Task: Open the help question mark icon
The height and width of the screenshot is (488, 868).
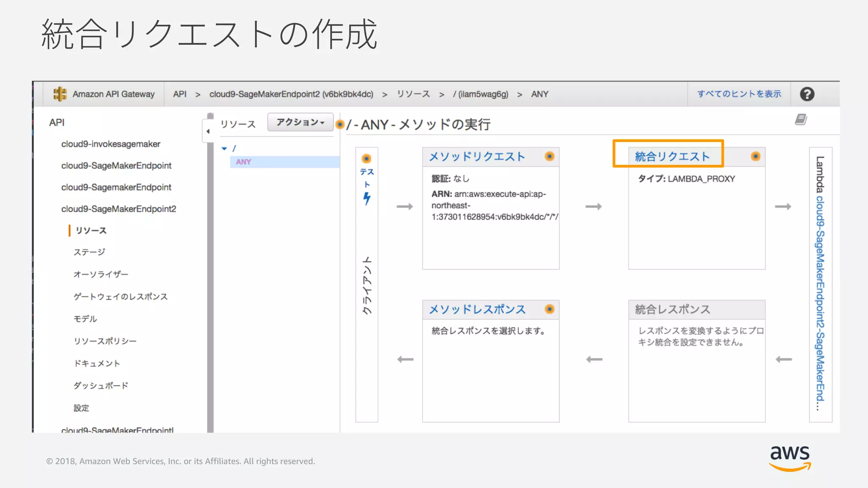Action: (807, 94)
